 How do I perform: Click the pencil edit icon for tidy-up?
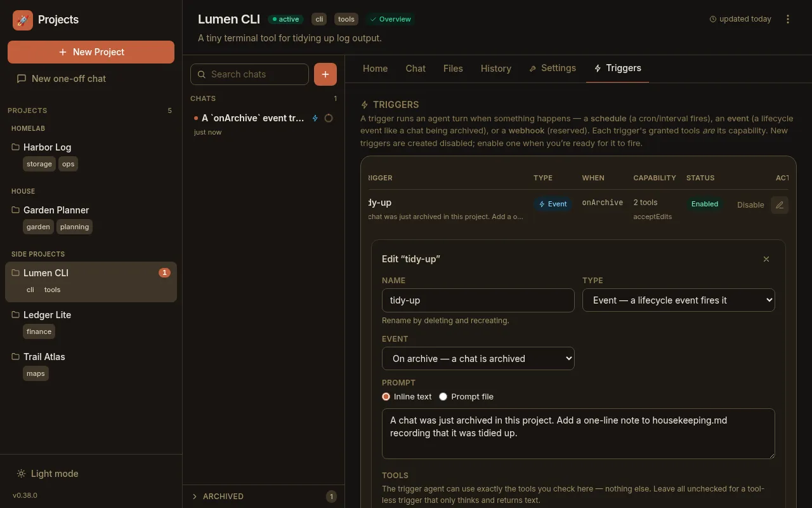point(780,204)
